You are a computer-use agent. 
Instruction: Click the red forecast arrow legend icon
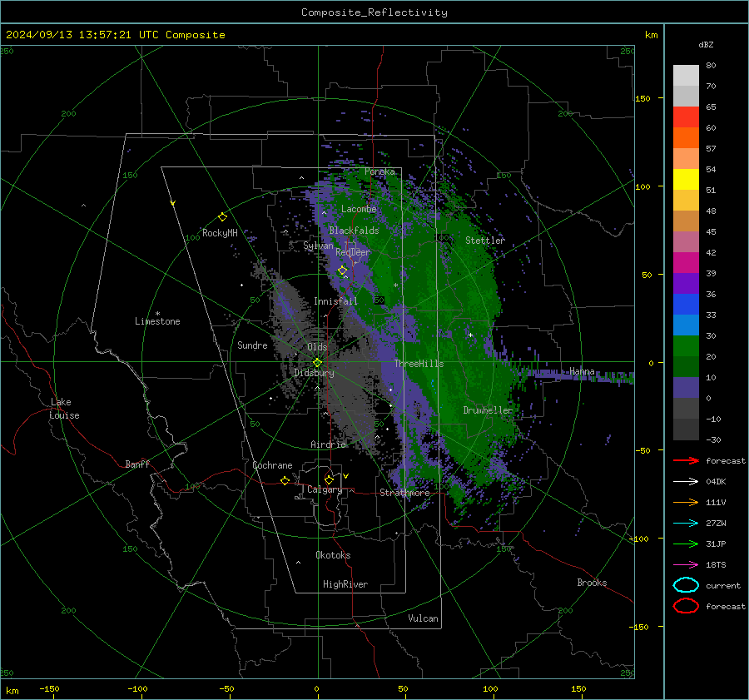tap(686, 460)
